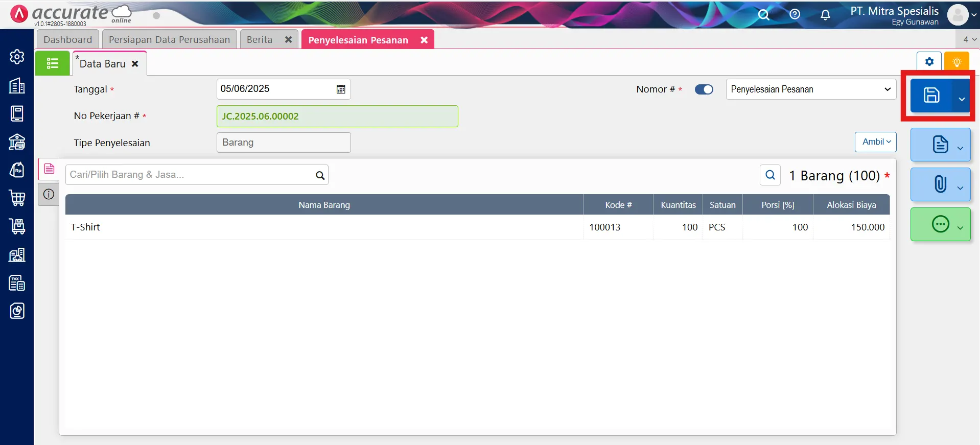980x445 pixels.
Task: Click the Tipe Penyelesaian field showing Barang
Action: (284, 143)
